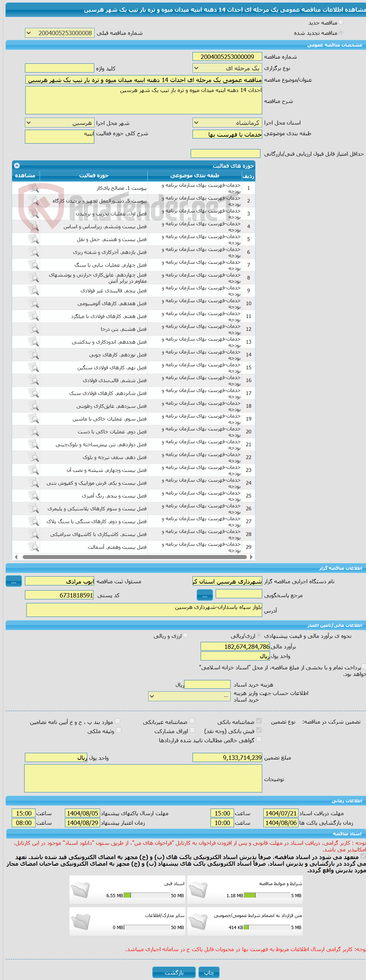This screenshot has width=366, height=980.
Task: Toggle ضمانتنامه بانکی checkbox
Action: [x=259, y=721]
